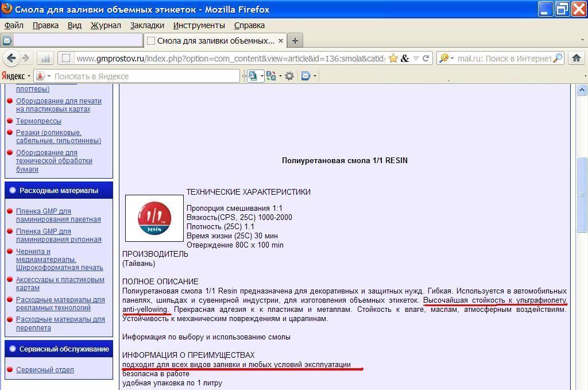
Task: Open the mail envelope dropdown arrow
Action: 315,76
